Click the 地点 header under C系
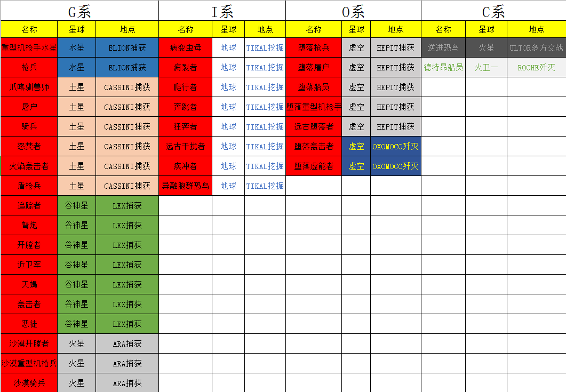Screen dimensions: 566x392 tap(537, 29)
